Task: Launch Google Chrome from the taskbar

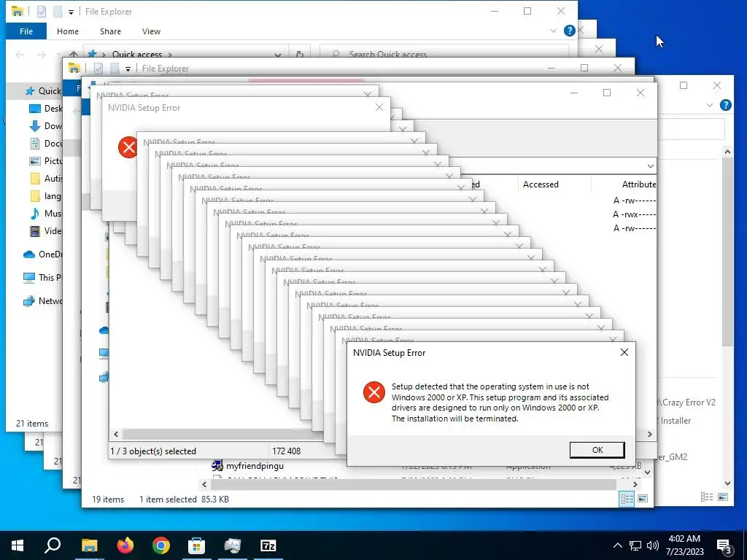Action: [x=161, y=545]
